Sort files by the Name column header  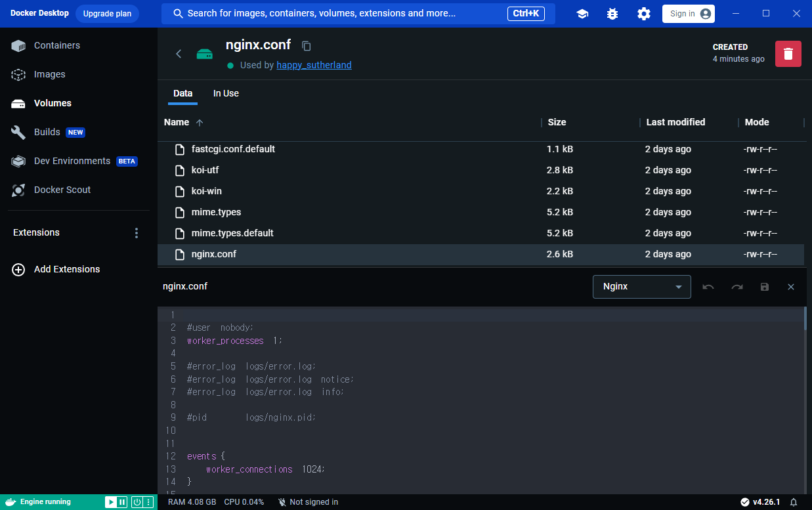177,122
